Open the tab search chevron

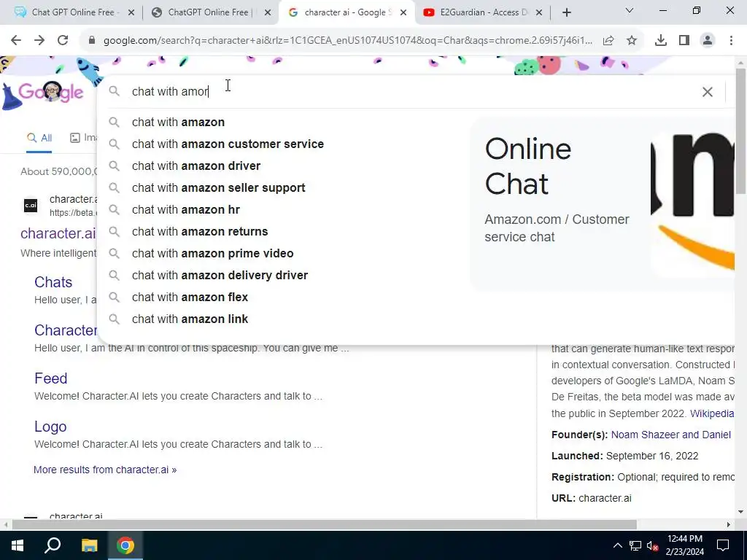[x=630, y=10]
